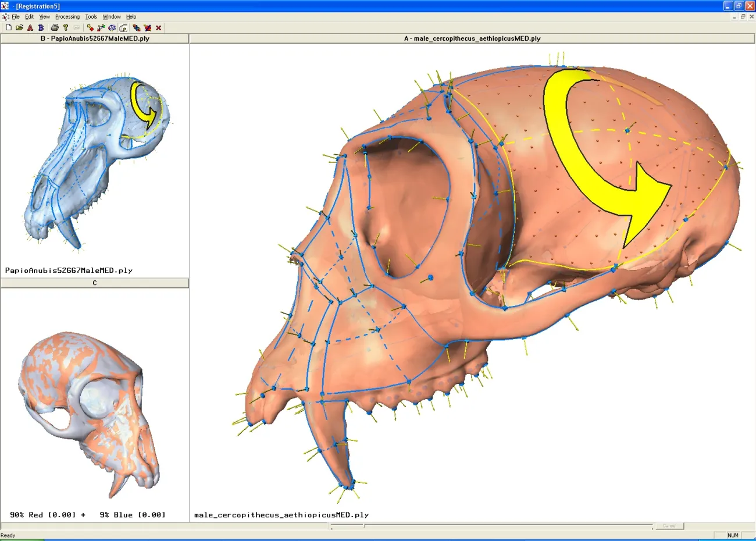Screen dimensions: 756x541
Task: Click the yellow question mark help icon
Action: point(66,27)
